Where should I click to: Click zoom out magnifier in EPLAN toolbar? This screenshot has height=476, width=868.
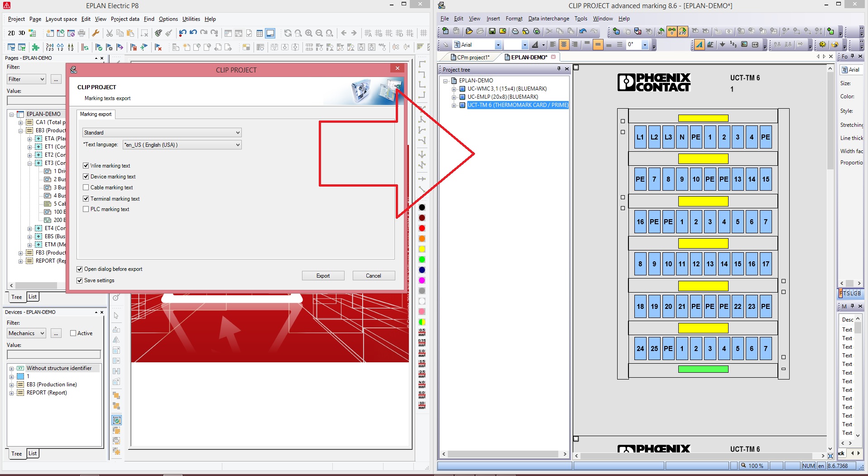click(x=319, y=33)
